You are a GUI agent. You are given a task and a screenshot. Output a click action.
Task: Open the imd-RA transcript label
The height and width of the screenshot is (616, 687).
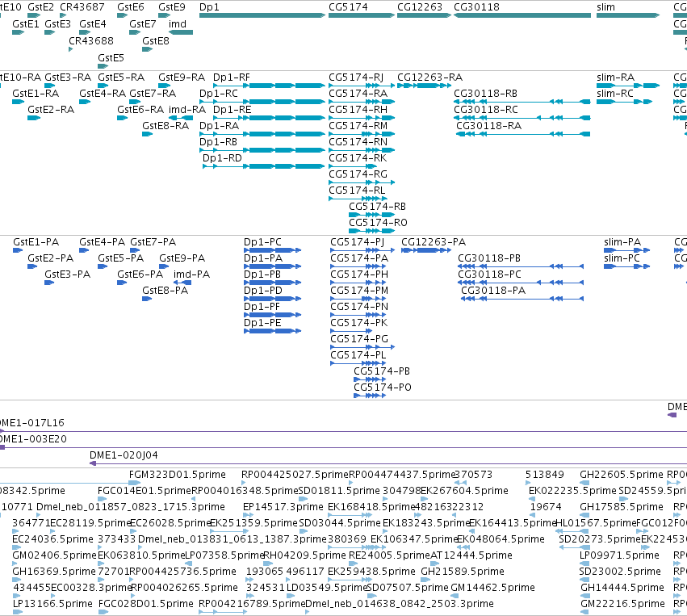(x=187, y=110)
